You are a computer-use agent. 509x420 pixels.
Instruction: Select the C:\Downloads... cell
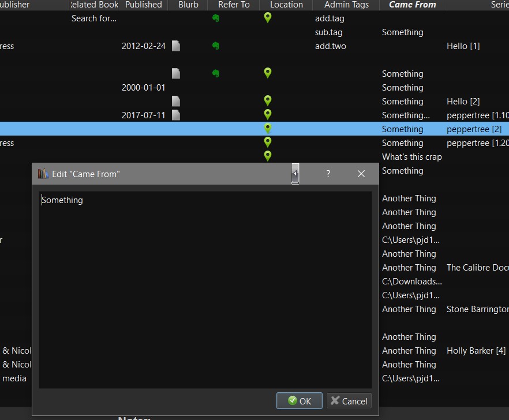click(411, 282)
